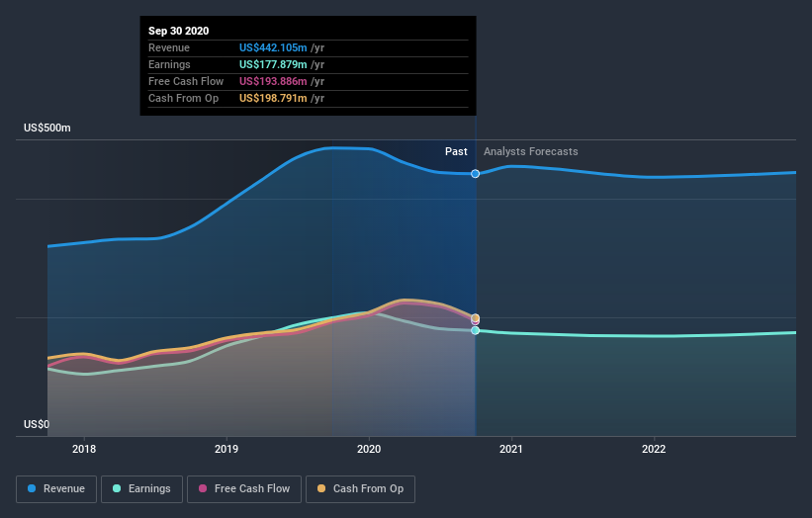
Task: Toggle the Revenue series legend button
Action: 56,489
